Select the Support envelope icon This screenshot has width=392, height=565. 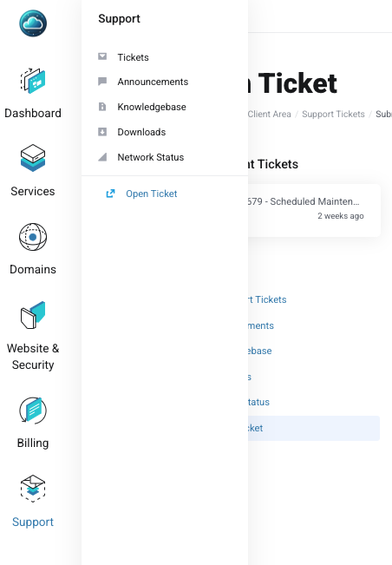[33, 489]
